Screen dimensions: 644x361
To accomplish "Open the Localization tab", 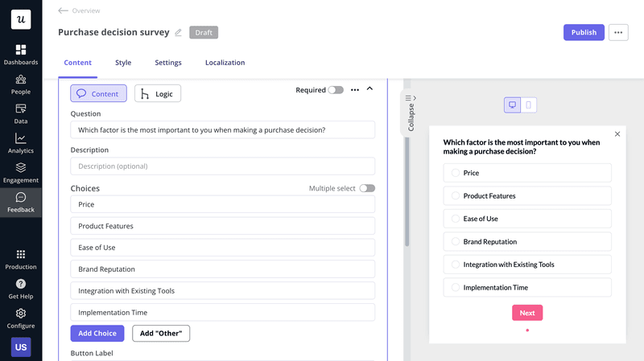I will (225, 63).
